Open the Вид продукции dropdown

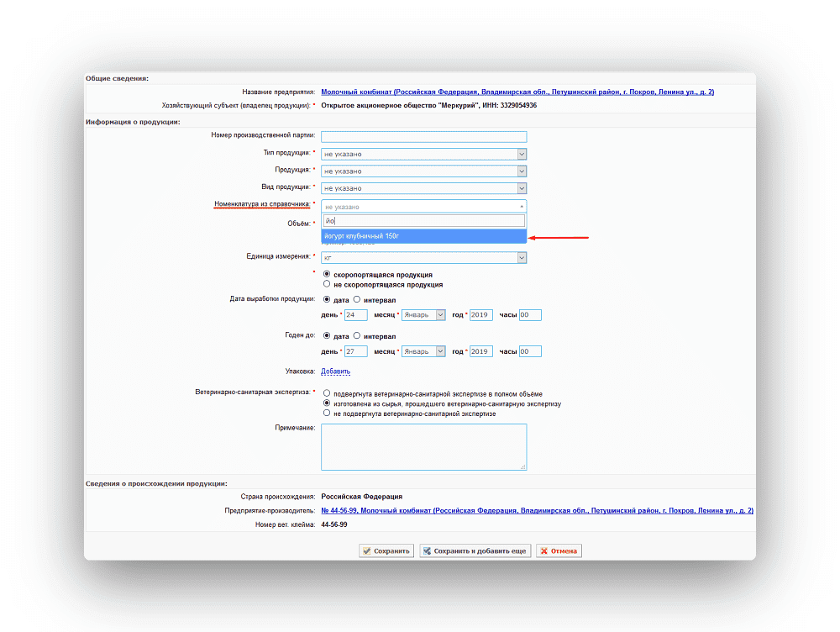[x=423, y=188]
